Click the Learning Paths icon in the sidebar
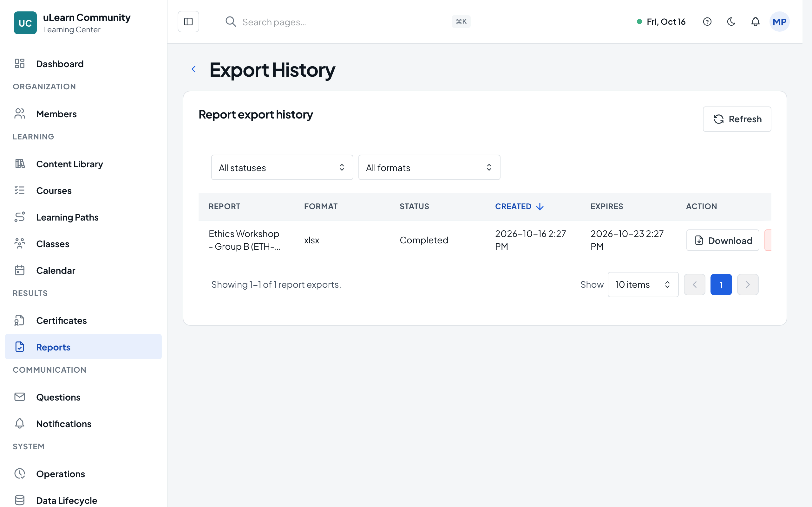 pyautogui.click(x=20, y=217)
